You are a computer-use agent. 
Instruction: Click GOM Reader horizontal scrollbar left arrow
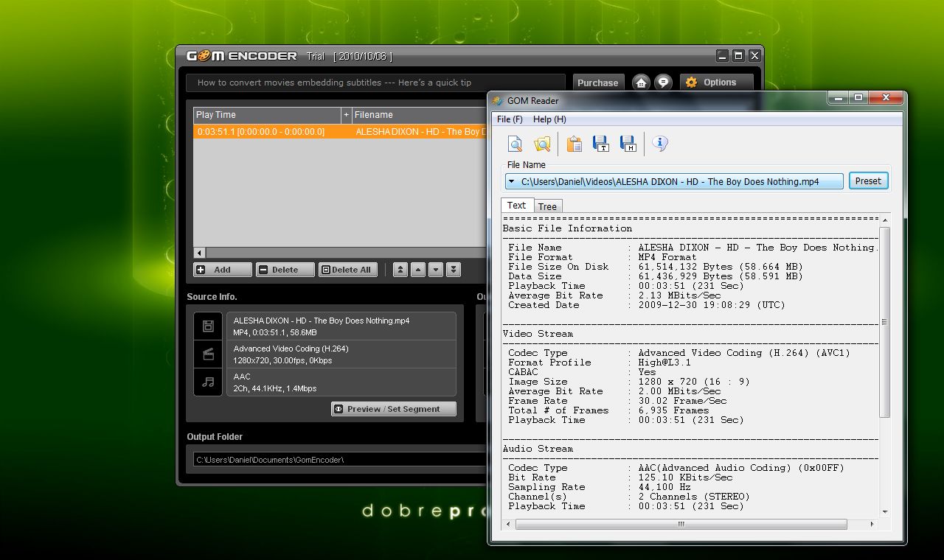click(508, 525)
